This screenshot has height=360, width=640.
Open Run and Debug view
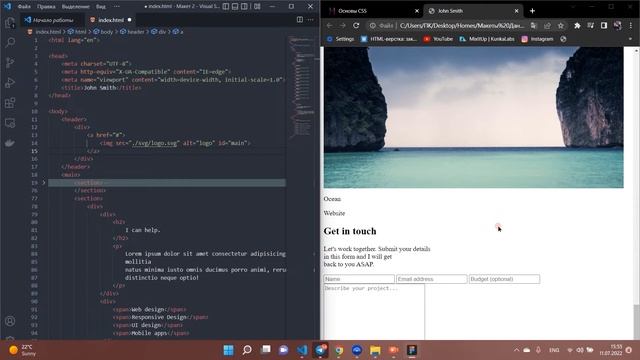(10, 82)
